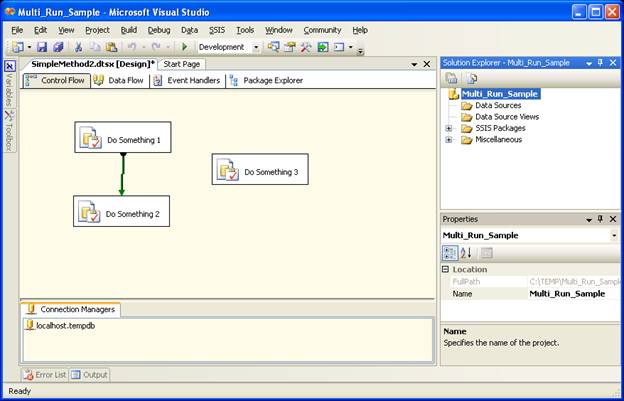Select the Do Something 3 task
624x401 pixels.
(x=260, y=169)
